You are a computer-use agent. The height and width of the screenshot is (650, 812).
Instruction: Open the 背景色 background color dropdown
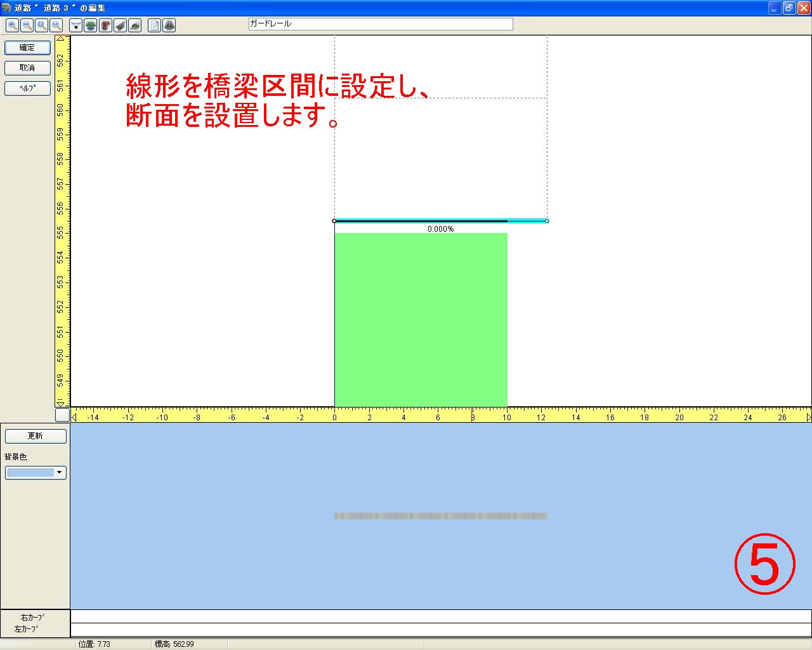(x=36, y=472)
